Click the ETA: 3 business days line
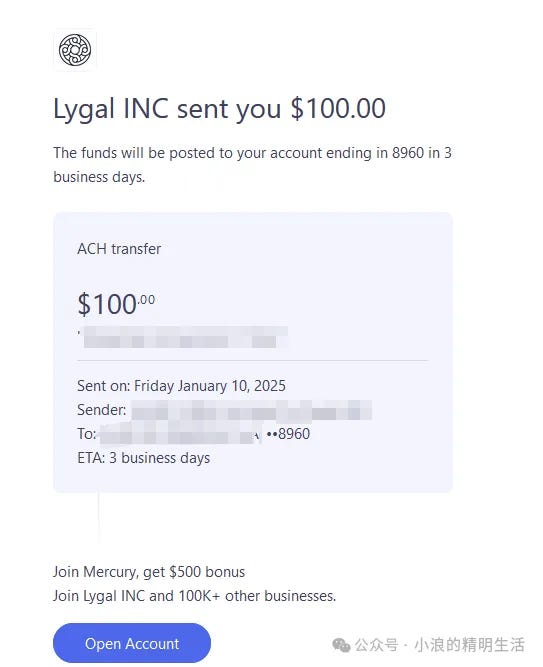The width and height of the screenshot is (543, 667). [x=143, y=458]
